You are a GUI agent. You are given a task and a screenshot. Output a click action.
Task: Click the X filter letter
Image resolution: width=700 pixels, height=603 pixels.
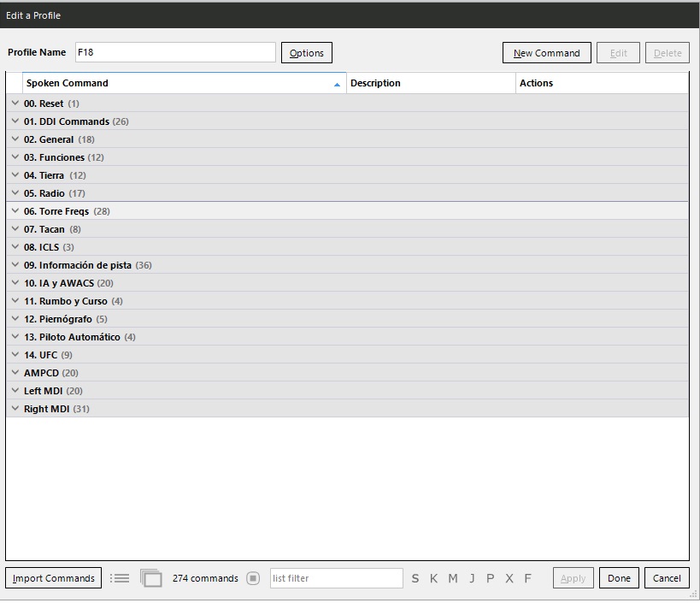(x=509, y=579)
